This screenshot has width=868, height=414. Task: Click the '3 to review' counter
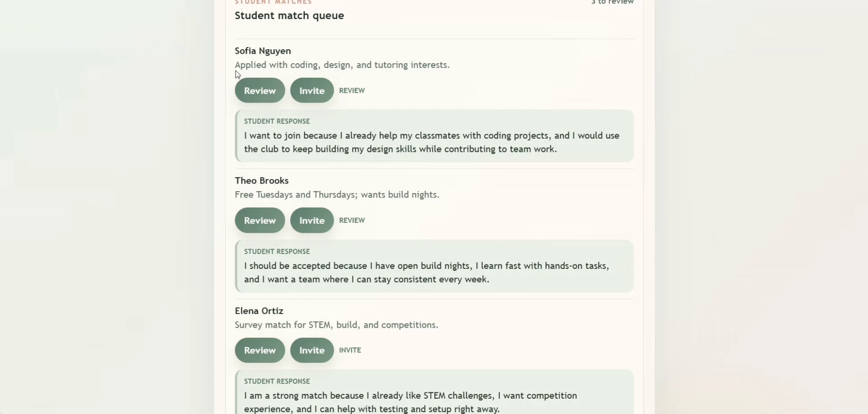(613, 2)
